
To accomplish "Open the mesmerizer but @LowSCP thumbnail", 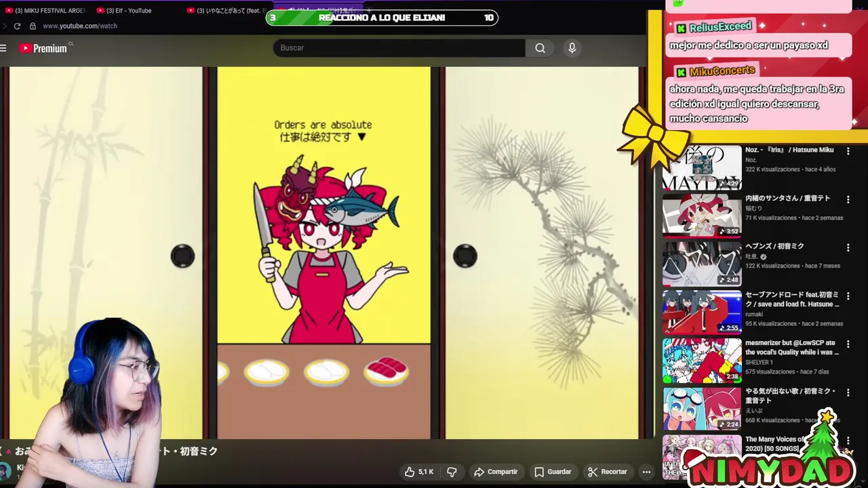I will click(x=702, y=360).
